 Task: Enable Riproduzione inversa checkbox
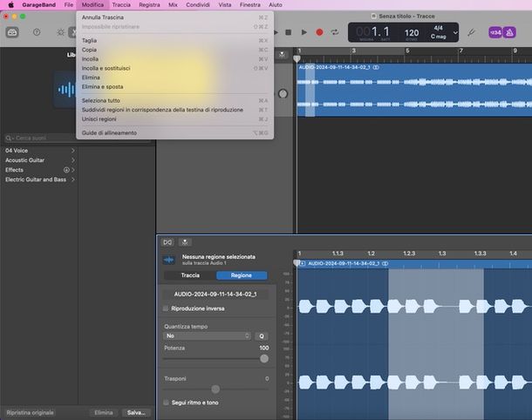(166, 308)
